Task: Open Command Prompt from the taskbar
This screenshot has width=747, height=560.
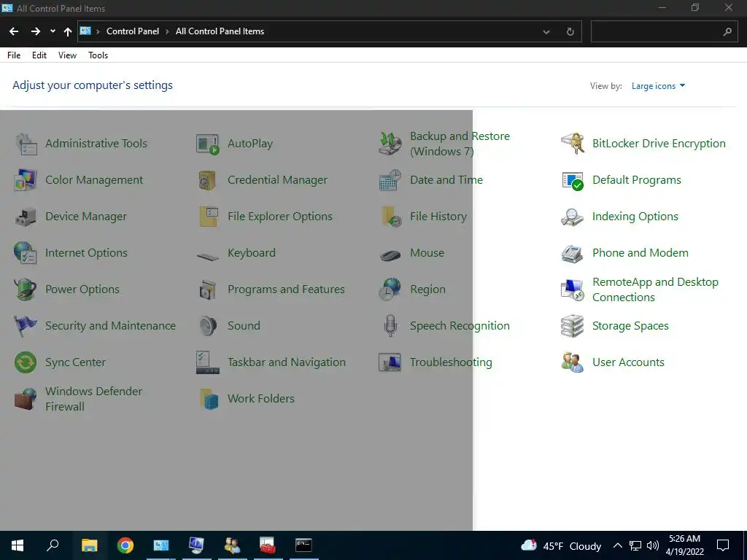Action: 303,545
